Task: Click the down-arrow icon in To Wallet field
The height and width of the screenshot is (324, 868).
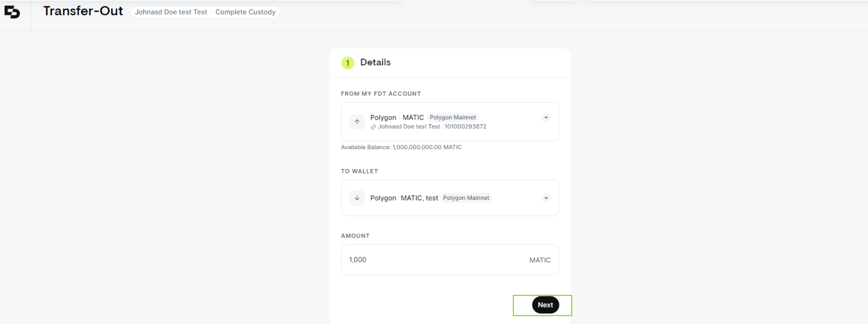Action: [357, 198]
